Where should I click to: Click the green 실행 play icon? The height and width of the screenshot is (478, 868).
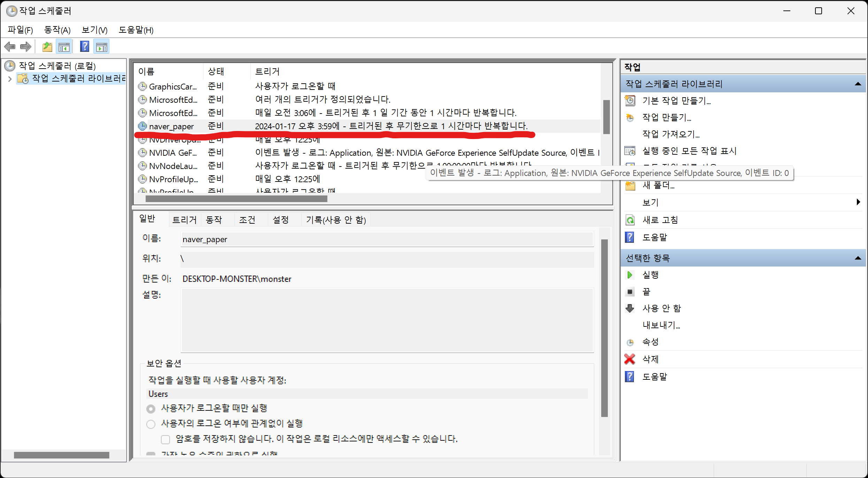point(630,275)
